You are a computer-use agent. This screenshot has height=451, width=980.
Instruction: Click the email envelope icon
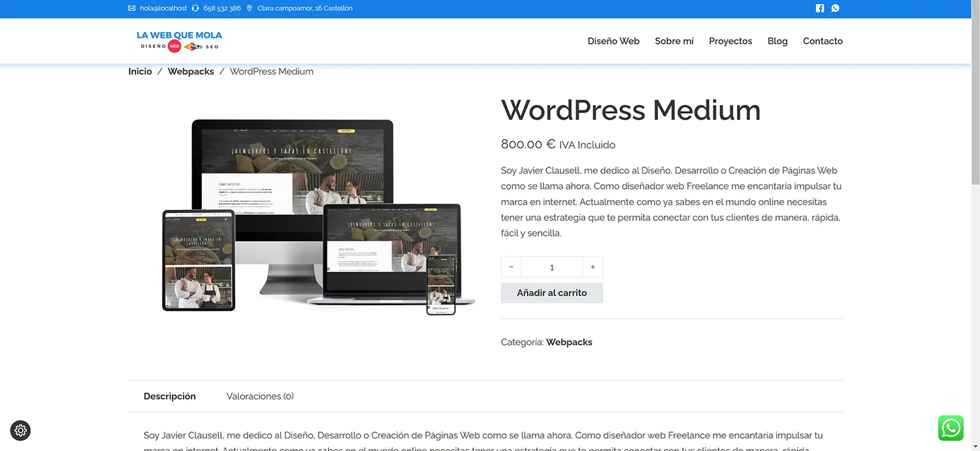[132, 8]
